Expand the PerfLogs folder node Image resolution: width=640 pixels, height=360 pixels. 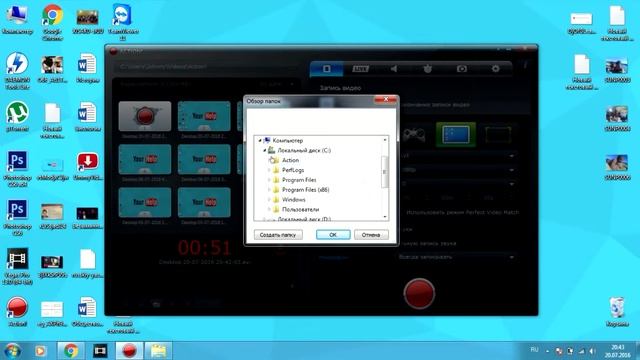click(x=269, y=170)
